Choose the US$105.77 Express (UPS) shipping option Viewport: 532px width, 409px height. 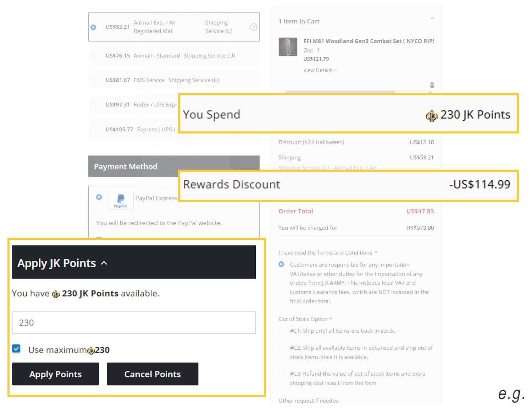click(x=93, y=130)
